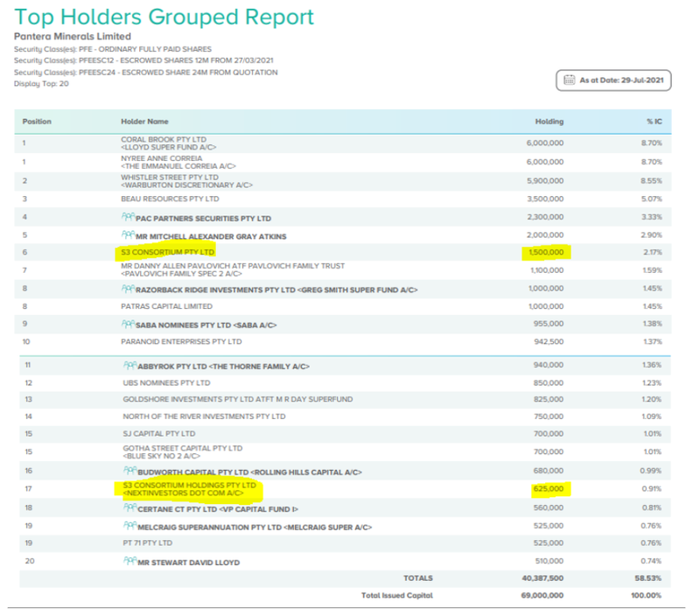The image size is (700, 616).
Task: Select Razorback Ridge Investments holder name
Action: [276, 290]
